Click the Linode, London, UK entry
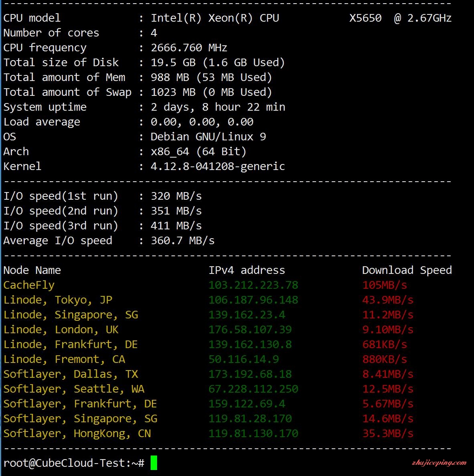 point(61,330)
